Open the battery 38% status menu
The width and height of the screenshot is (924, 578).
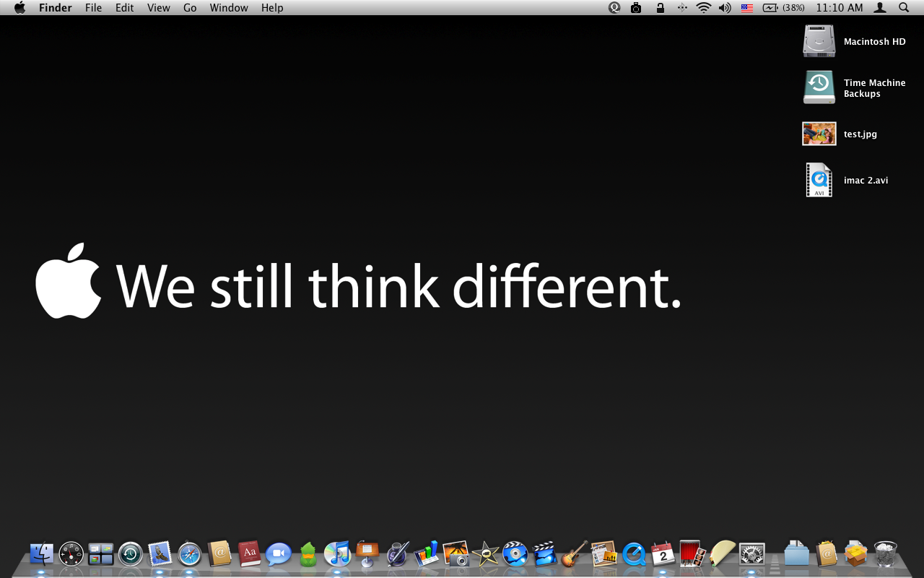click(x=784, y=8)
